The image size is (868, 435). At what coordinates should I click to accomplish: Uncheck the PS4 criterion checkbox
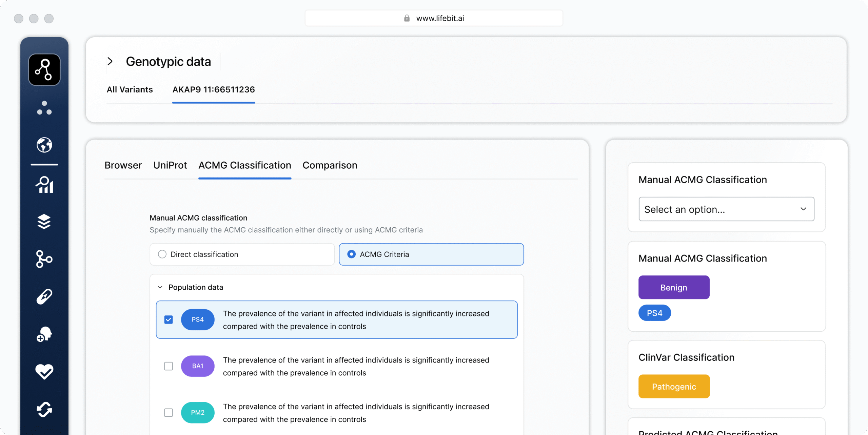[x=169, y=319]
